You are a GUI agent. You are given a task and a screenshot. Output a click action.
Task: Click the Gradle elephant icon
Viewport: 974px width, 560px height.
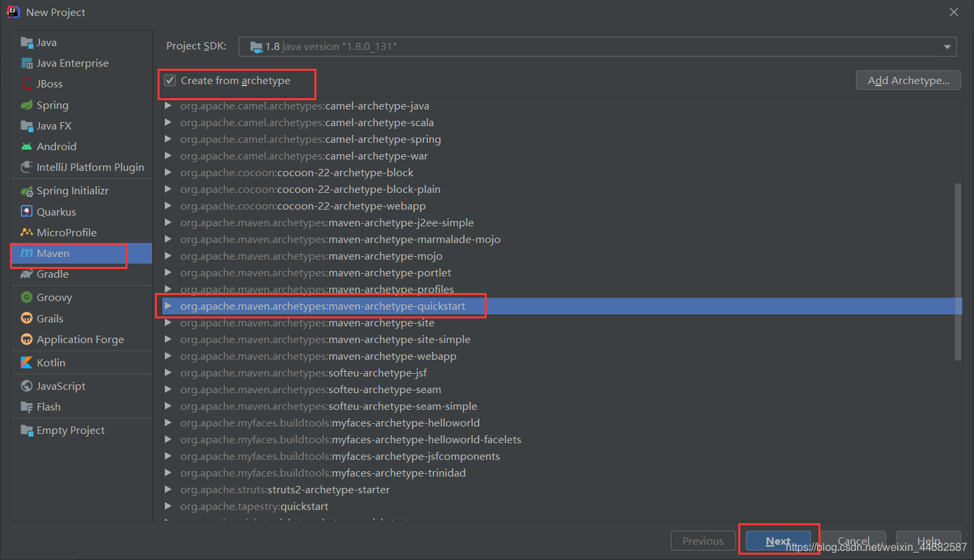point(27,274)
